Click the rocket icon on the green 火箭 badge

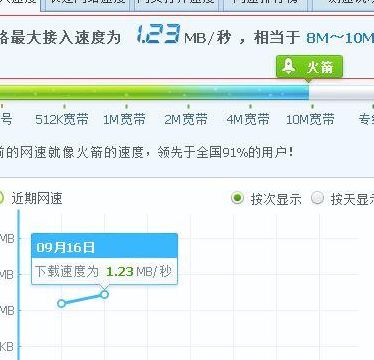coord(289,66)
